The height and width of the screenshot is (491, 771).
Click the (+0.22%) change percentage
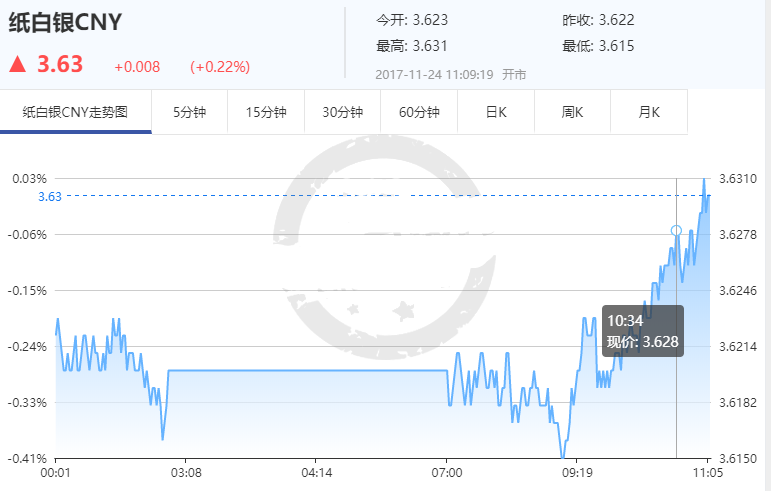[x=219, y=67]
